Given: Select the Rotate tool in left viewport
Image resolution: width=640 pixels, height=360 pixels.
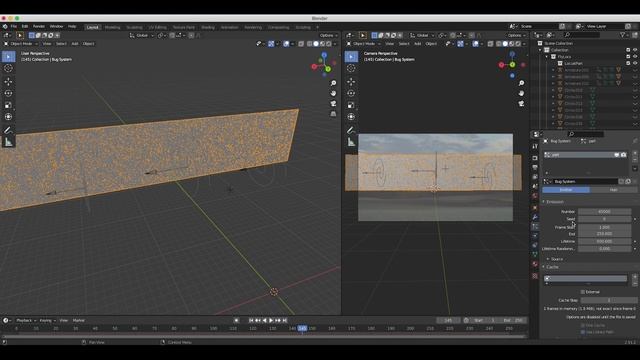Looking at the screenshot, I should (8, 93).
